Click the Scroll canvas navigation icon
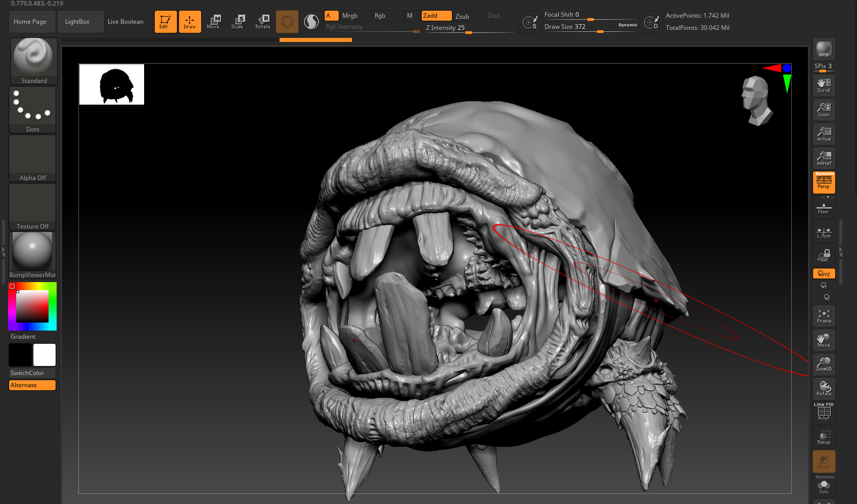 824,85
